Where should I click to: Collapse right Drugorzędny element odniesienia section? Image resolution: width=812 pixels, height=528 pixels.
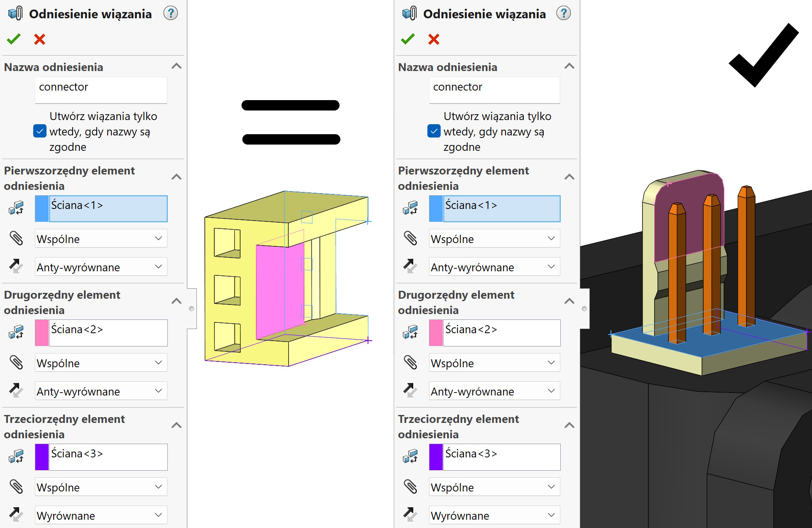tap(569, 301)
